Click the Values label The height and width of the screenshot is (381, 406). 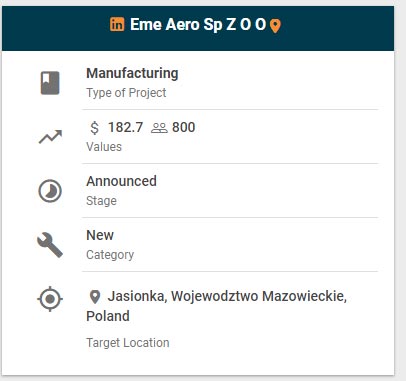point(104,147)
